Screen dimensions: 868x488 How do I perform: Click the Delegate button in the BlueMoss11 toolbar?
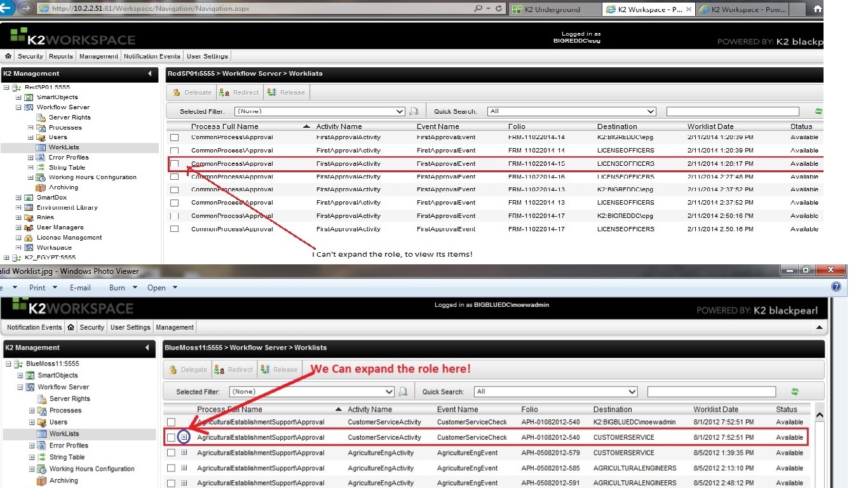[x=188, y=369]
